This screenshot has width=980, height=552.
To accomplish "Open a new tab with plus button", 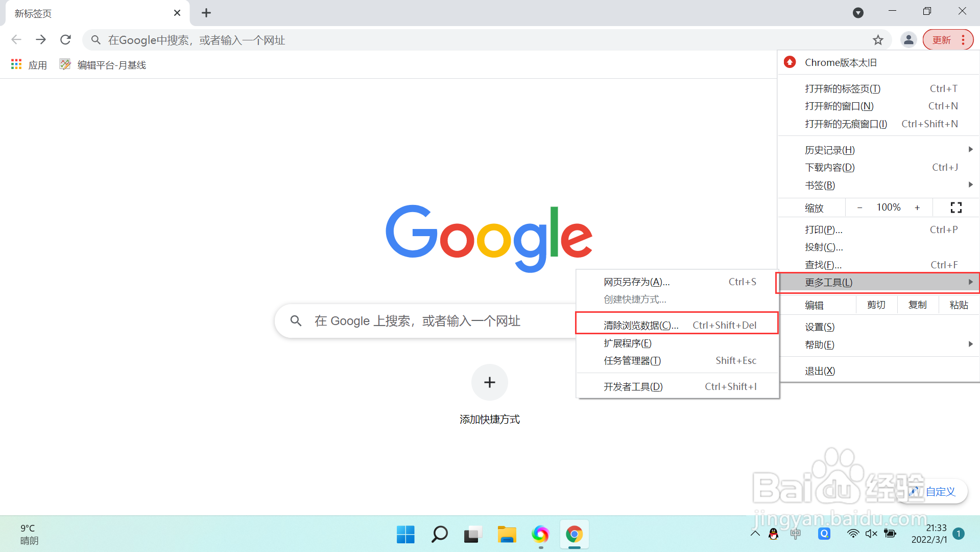I will [x=206, y=13].
